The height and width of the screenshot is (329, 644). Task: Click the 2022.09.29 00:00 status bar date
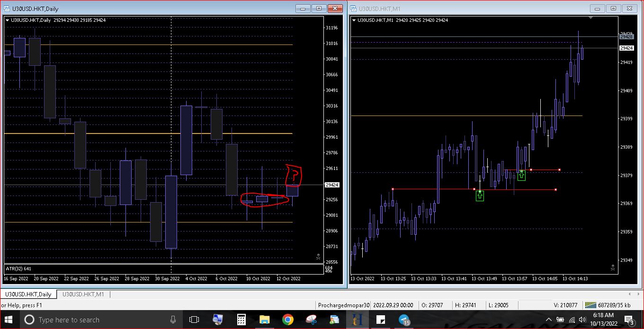coord(393,305)
